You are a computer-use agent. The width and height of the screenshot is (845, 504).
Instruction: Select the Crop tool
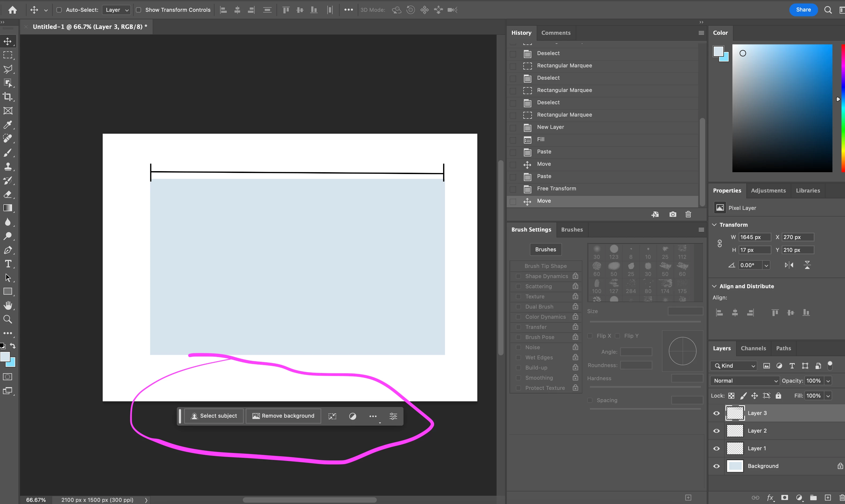click(7, 97)
